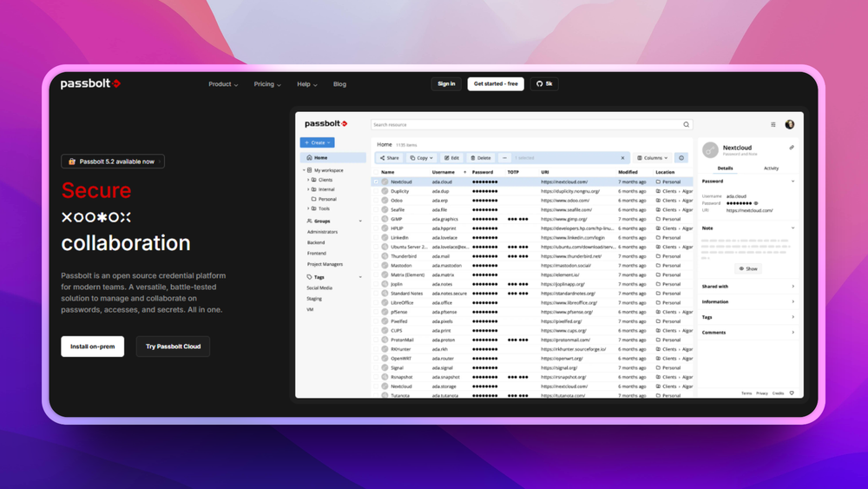Open the Terms footer link
The height and width of the screenshot is (489, 868).
click(x=746, y=393)
